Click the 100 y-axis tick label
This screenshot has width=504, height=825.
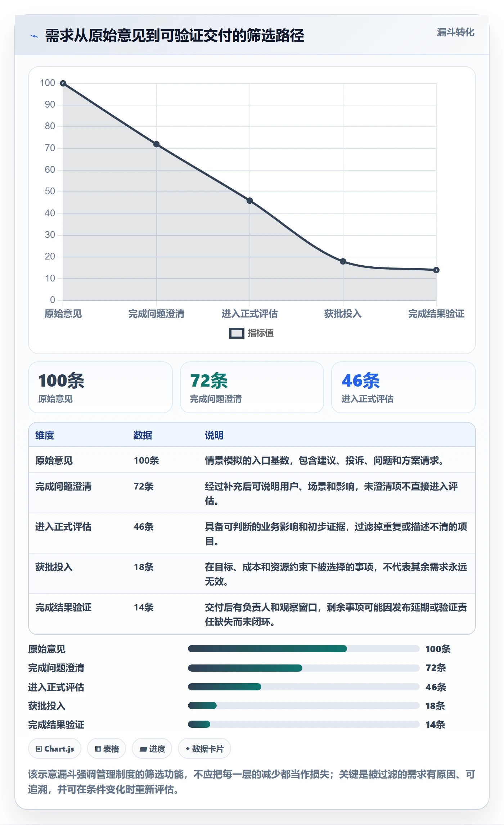pos(48,83)
